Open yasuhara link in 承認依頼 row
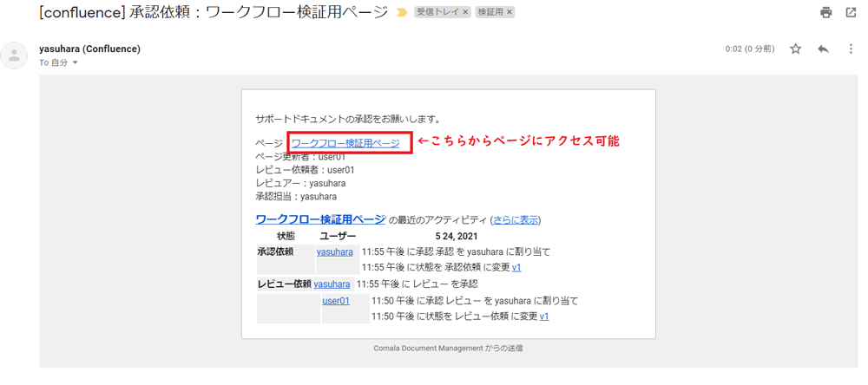This screenshot has height=385, width=868. [x=334, y=251]
